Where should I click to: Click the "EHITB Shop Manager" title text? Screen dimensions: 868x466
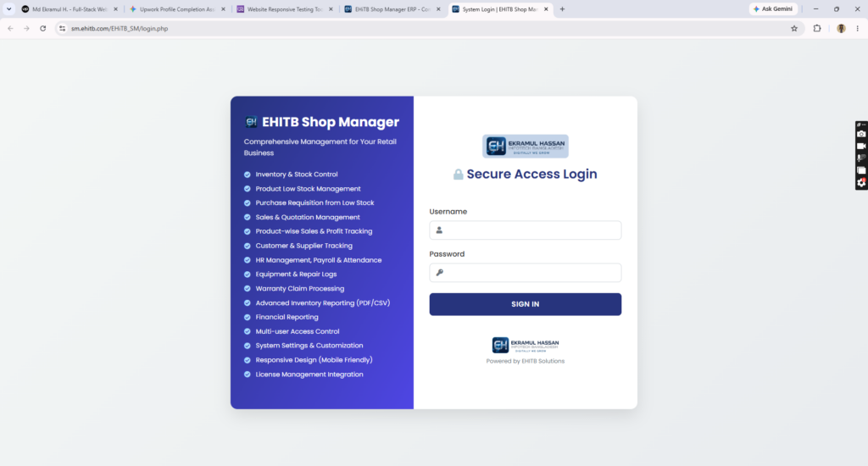pos(330,122)
